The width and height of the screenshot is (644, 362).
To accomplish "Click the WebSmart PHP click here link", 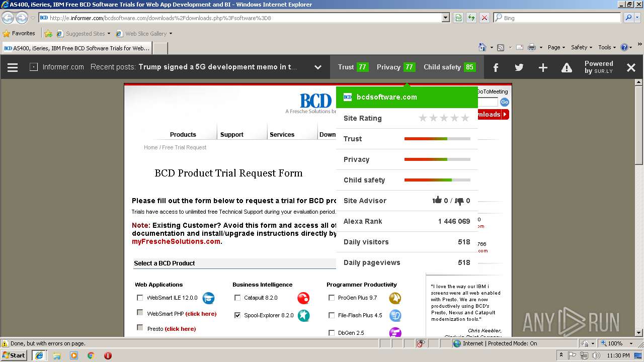I will coord(201,314).
